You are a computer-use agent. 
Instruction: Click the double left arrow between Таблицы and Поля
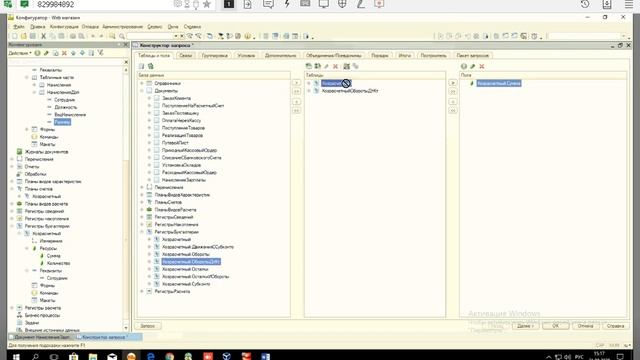pyautogui.click(x=453, y=111)
